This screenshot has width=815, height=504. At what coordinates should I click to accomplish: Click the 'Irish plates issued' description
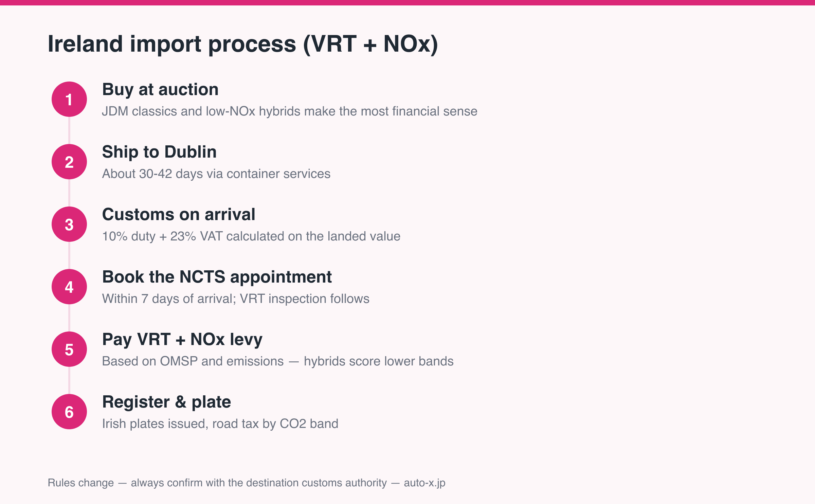tap(220, 424)
